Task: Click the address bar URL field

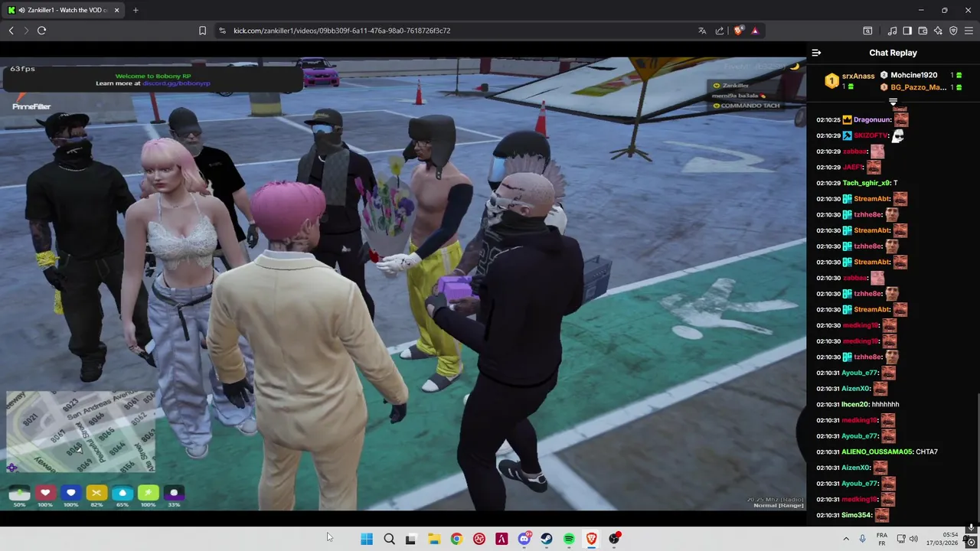Action: tap(459, 31)
